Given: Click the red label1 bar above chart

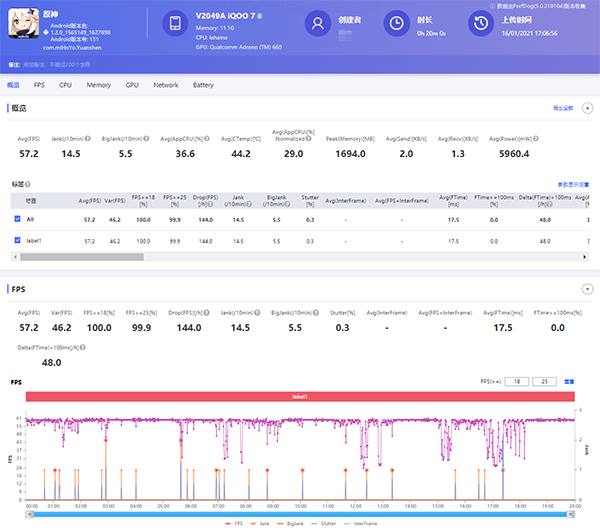Looking at the screenshot, I should (x=300, y=397).
